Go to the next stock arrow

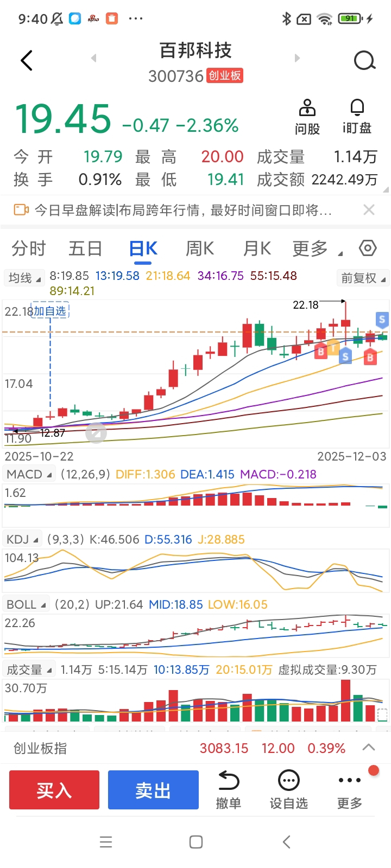pyautogui.click(x=297, y=58)
